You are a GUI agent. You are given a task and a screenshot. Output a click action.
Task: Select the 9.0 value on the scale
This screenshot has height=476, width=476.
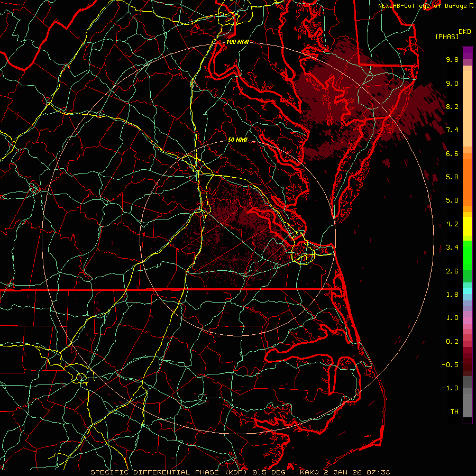coord(452,83)
